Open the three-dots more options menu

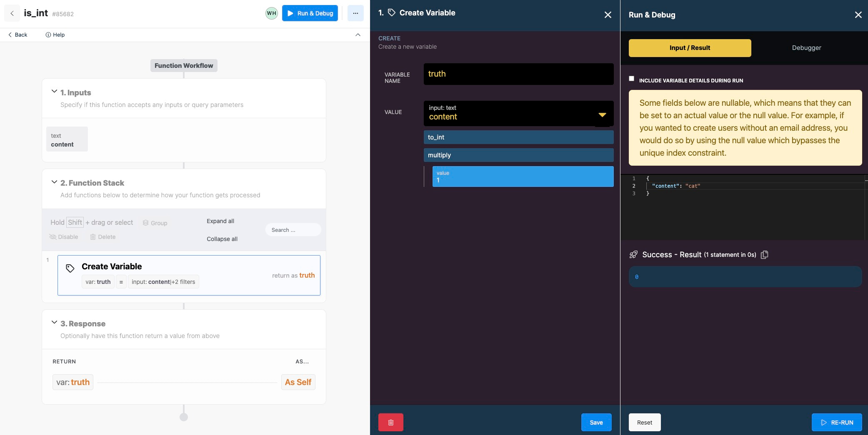coord(355,13)
